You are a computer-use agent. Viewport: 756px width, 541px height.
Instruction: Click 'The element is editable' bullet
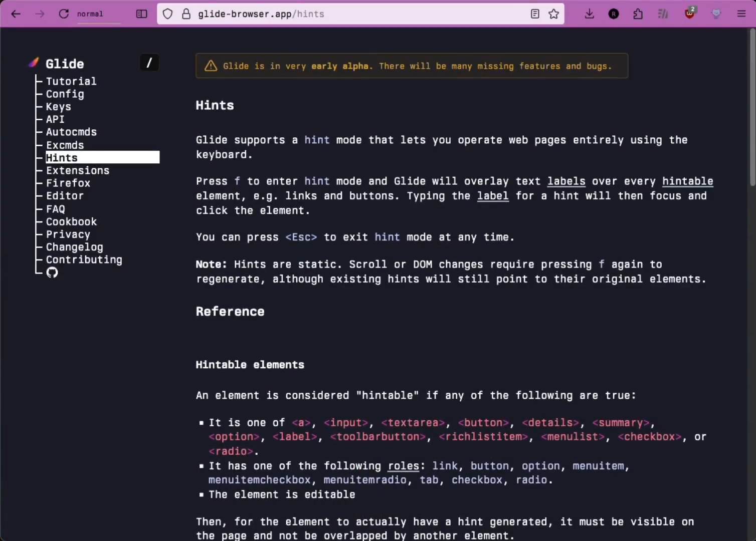tap(282, 494)
